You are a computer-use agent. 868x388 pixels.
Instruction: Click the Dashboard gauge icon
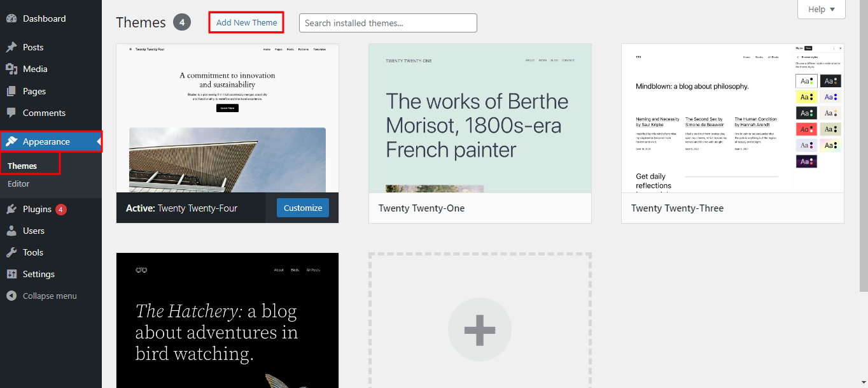point(11,18)
